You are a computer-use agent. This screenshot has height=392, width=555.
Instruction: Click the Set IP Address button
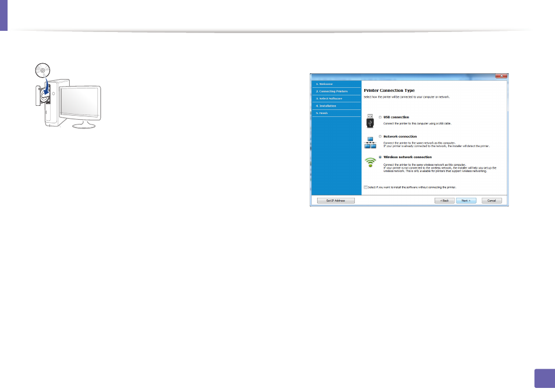point(336,201)
